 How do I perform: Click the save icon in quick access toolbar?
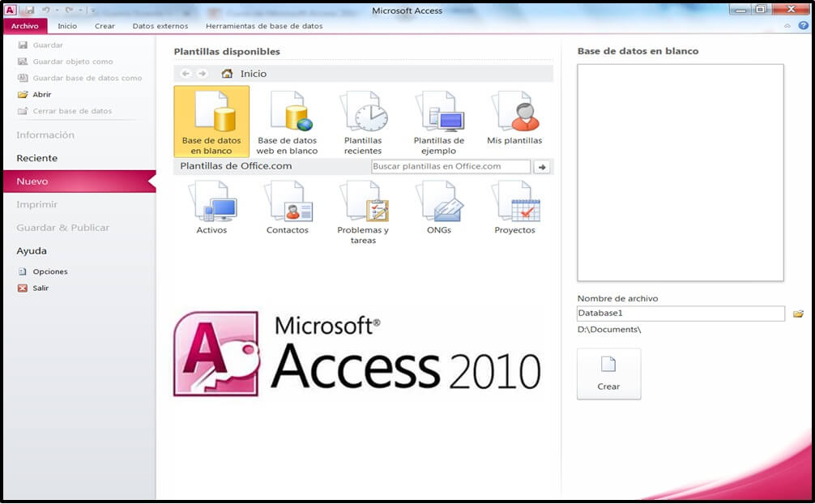pos(29,10)
